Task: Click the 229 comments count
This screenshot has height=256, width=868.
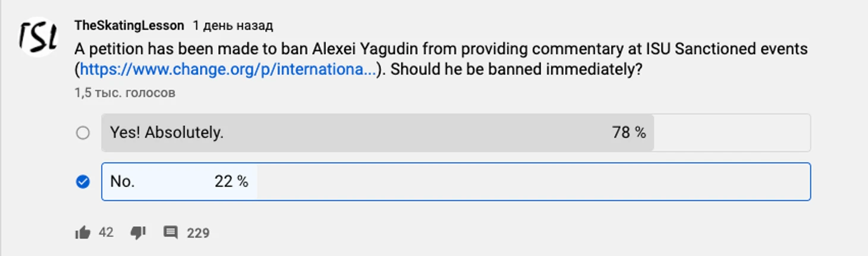Action: [198, 233]
